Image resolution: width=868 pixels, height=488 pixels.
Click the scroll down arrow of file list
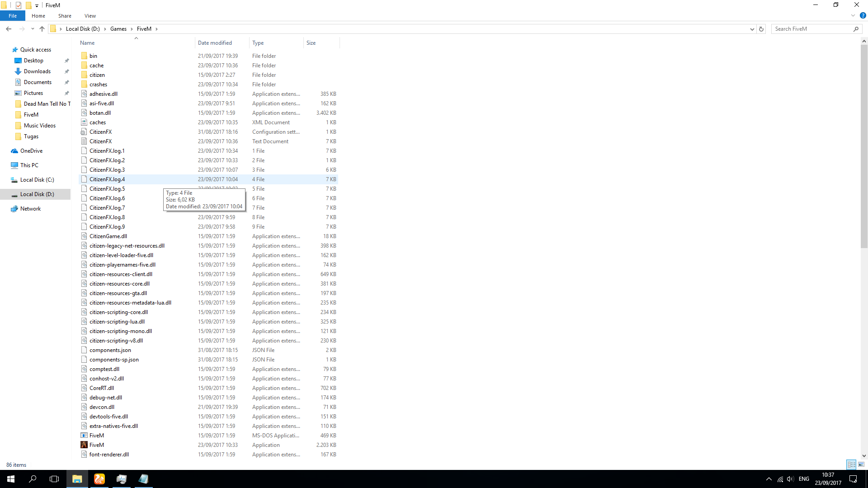coord(864,456)
